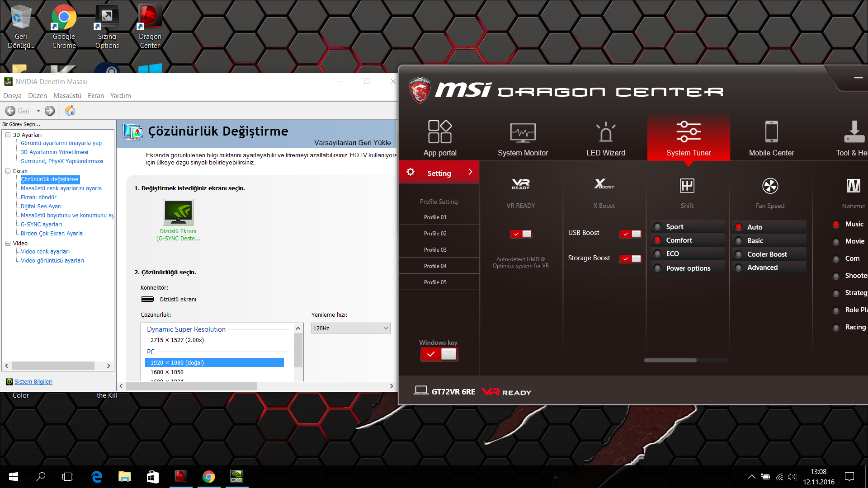The image size is (868, 488).
Task: Click resolution list vertical scrollbar
Action: [x=298, y=350]
